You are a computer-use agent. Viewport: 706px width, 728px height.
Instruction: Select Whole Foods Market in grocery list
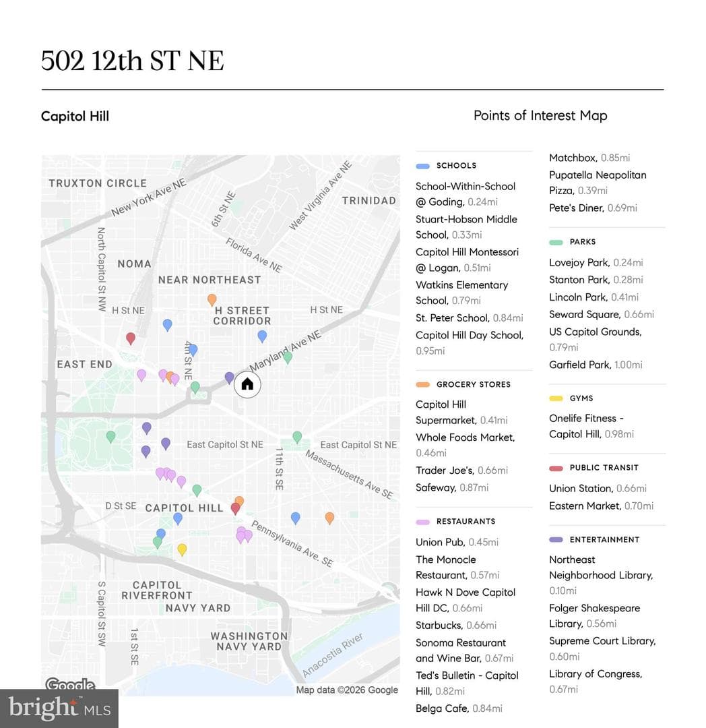coord(466,445)
